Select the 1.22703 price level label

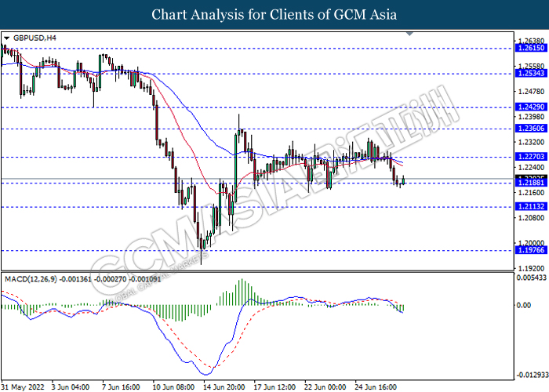click(x=532, y=157)
